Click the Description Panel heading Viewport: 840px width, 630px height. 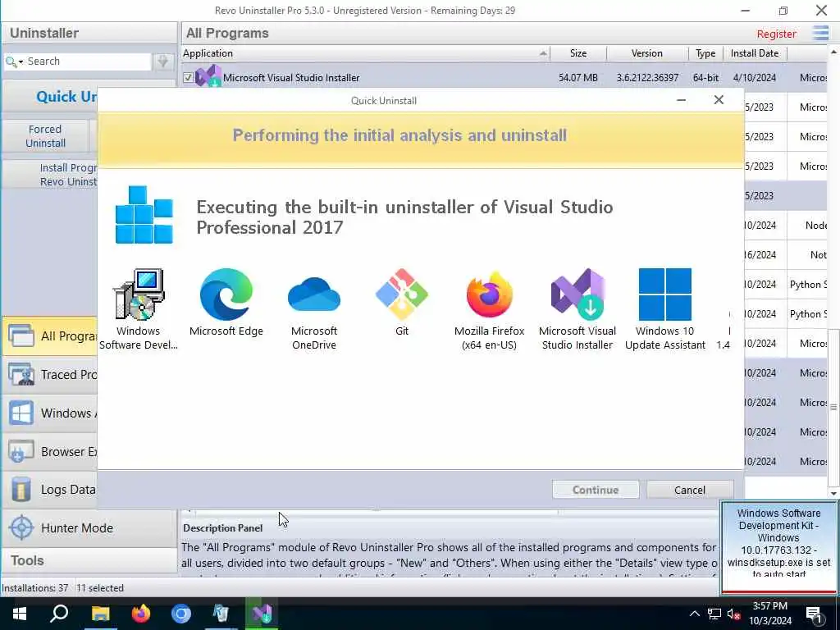(x=223, y=527)
